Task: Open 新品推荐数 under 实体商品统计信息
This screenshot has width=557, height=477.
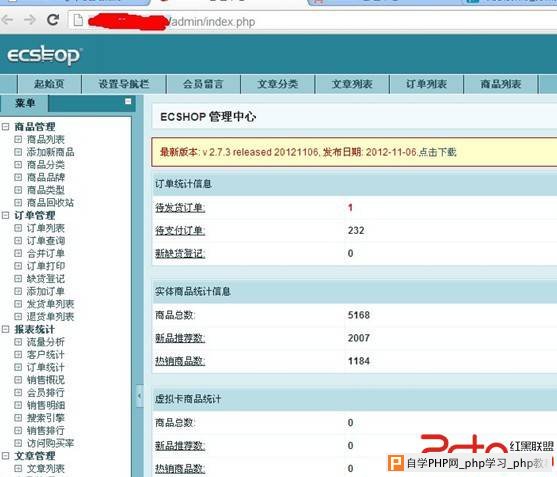Action: pos(180,338)
